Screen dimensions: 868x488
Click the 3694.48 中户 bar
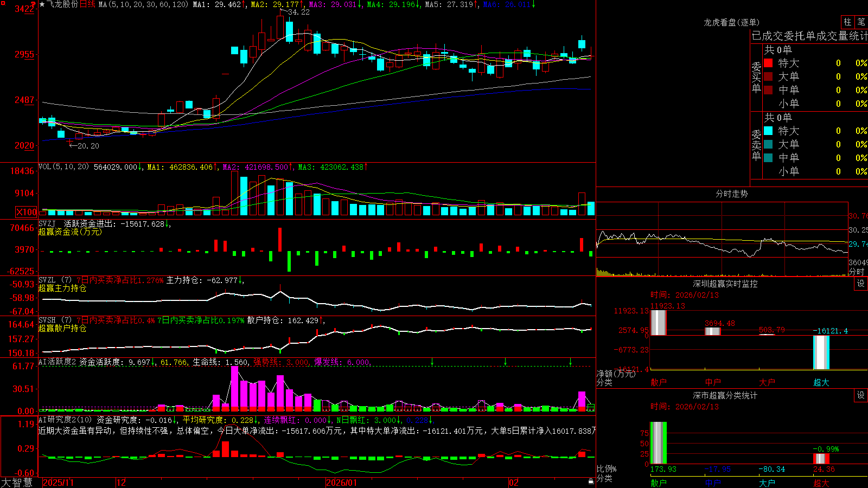pyautogui.click(x=712, y=331)
